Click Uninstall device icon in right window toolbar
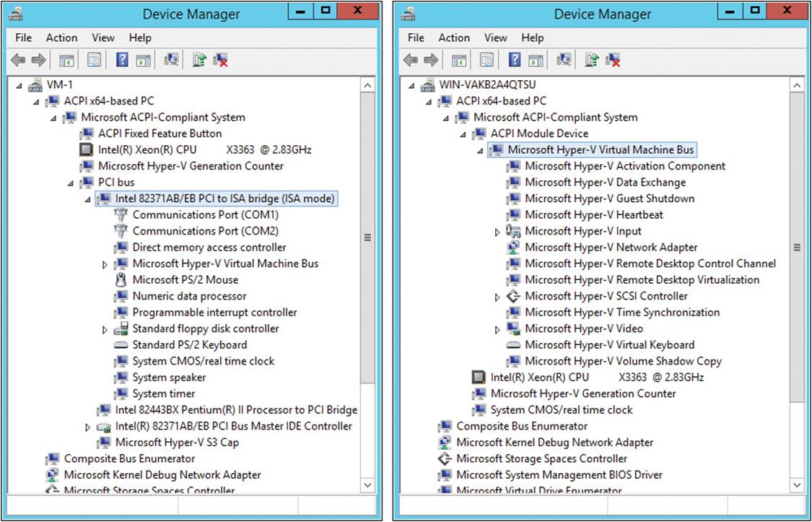The image size is (812, 522). [613, 60]
